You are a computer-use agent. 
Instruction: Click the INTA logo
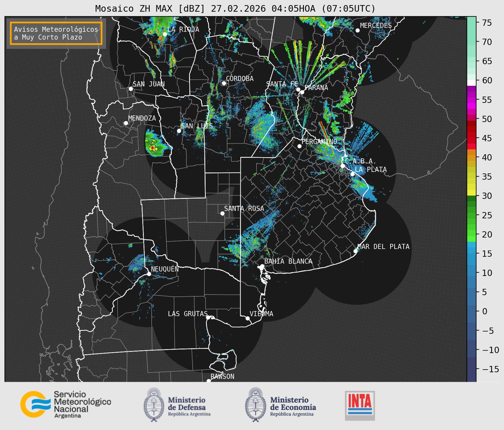click(x=360, y=405)
